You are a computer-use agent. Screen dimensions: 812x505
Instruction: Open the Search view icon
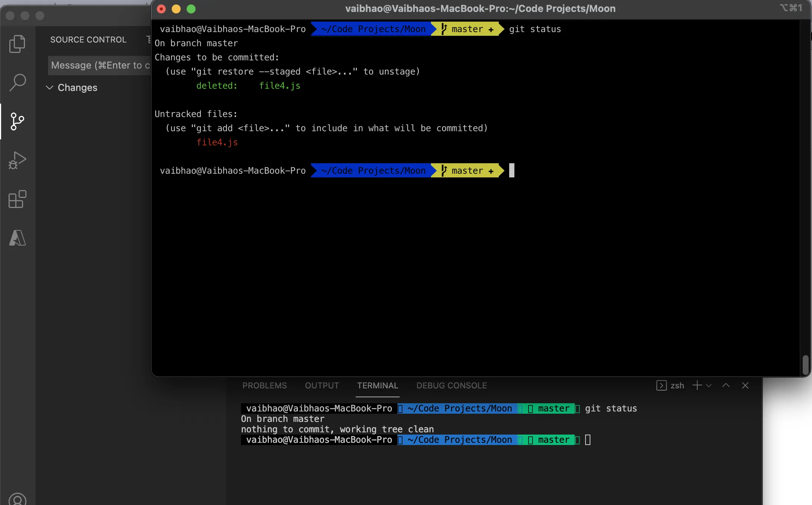[17, 82]
